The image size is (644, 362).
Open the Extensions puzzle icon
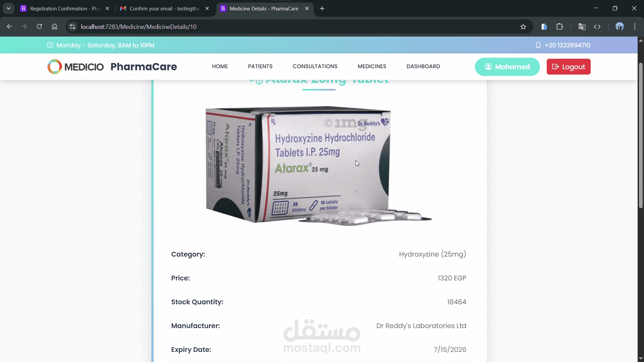pyautogui.click(x=559, y=26)
